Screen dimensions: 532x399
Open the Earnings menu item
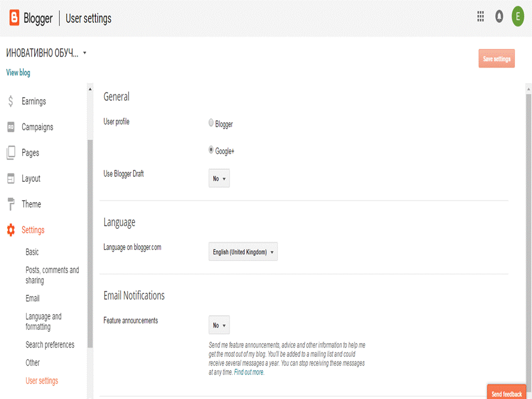[x=34, y=101]
